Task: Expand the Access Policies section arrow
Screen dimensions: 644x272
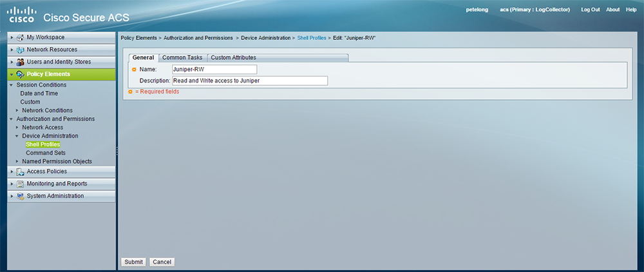Action: (x=12, y=171)
